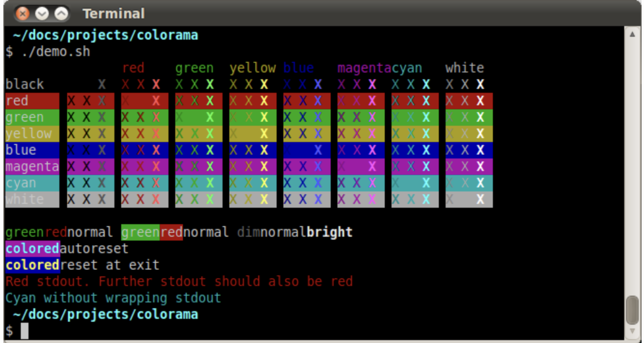Viewport: 644px width, 343px height.
Task: Click the word "autoreset"
Action: [x=94, y=249]
